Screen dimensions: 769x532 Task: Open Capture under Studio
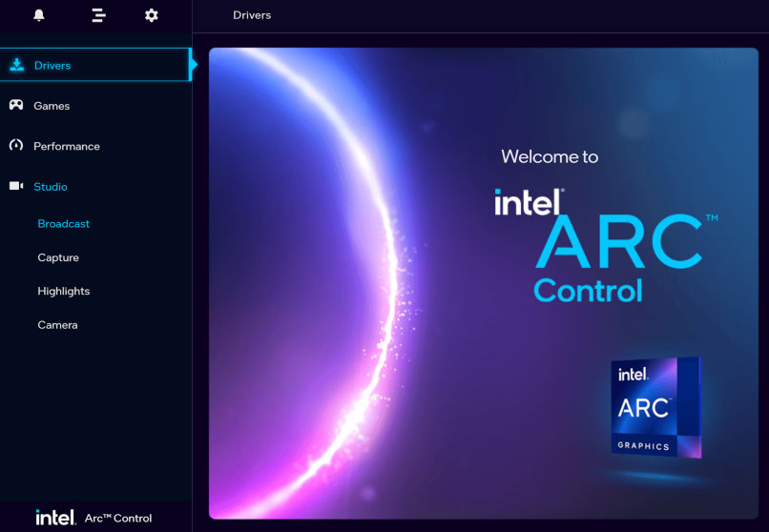click(x=58, y=257)
